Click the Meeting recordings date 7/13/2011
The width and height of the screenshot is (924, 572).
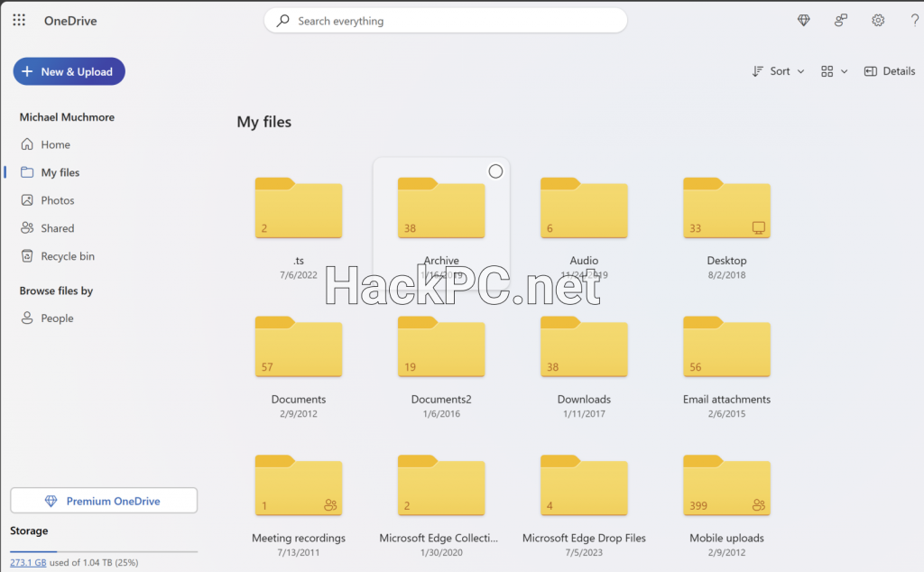point(298,552)
